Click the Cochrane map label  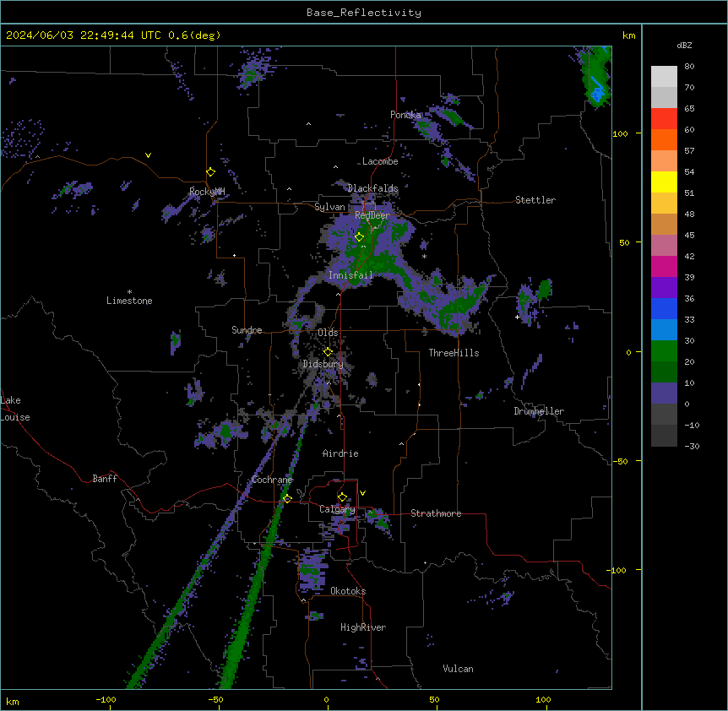[x=272, y=480]
